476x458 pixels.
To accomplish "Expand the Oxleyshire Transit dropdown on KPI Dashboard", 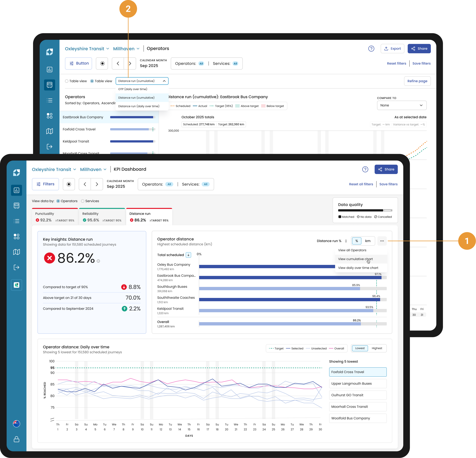I will point(54,169).
